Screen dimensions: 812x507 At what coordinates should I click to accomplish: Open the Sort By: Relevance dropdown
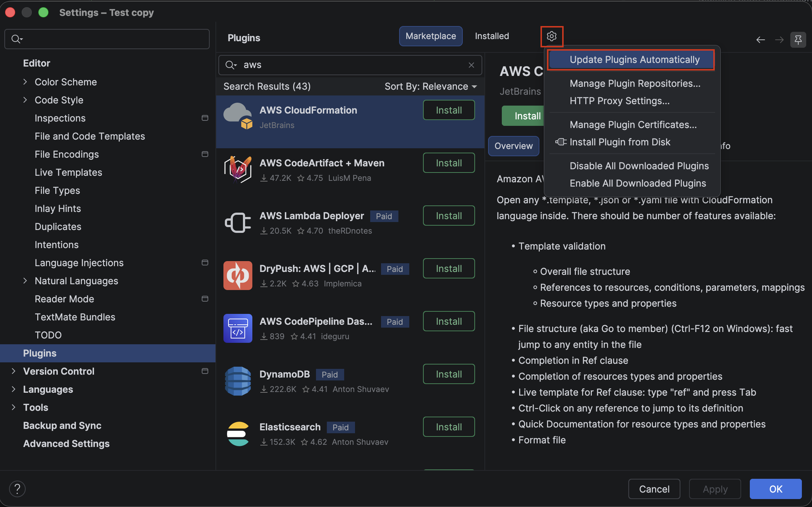click(431, 86)
